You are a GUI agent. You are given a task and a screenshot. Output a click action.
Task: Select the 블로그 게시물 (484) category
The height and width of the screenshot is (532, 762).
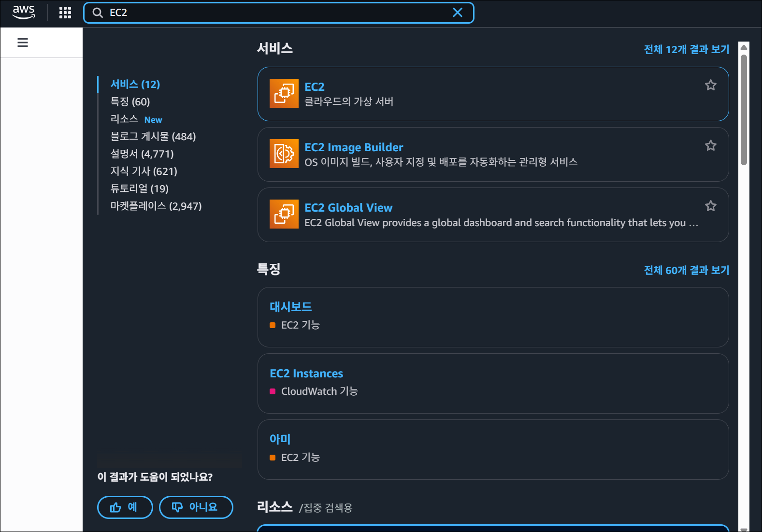pyautogui.click(x=153, y=137)
